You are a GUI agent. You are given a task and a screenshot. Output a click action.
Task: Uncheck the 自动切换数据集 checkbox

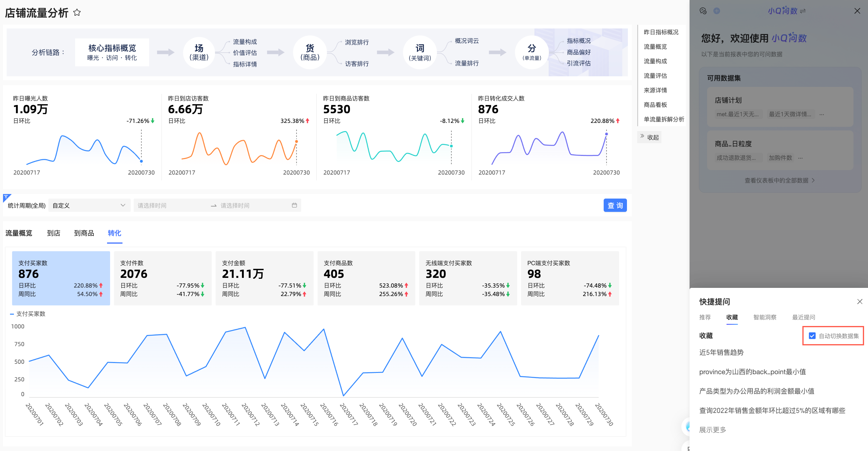point(812,336)
